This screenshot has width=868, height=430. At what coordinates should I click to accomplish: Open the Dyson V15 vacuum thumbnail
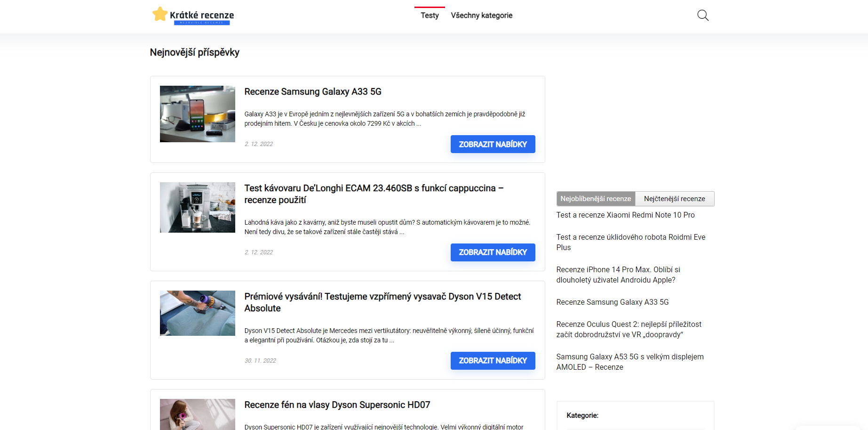tap(198, 313)
